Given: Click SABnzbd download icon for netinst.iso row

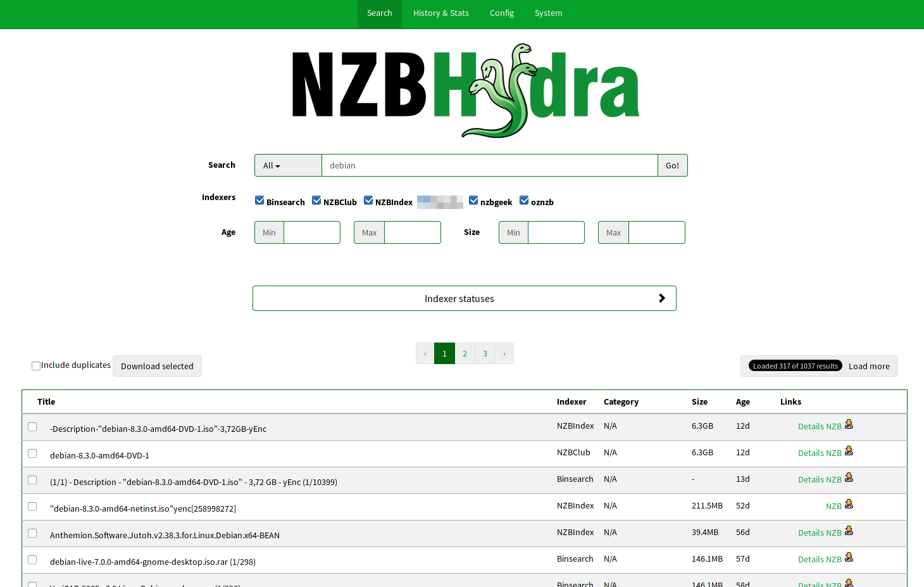Looking at the screenshot, I should [x=849, y=505].
